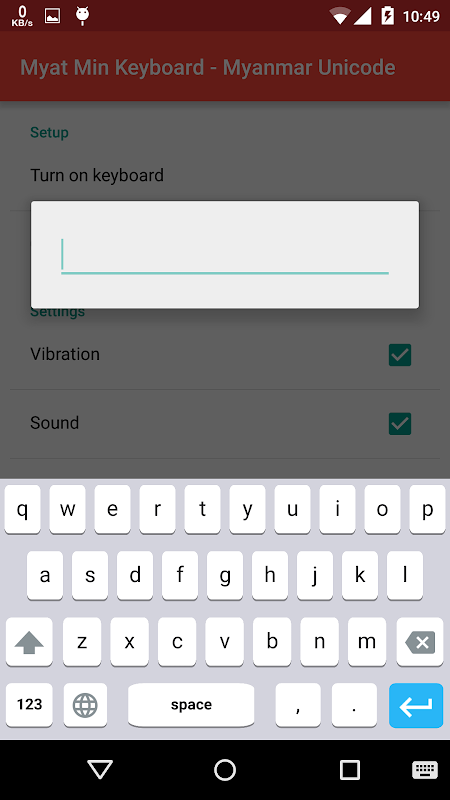Screen dimensions: 450x800
Task: Toggle the Sound checkbox
Action: [400, 423]
